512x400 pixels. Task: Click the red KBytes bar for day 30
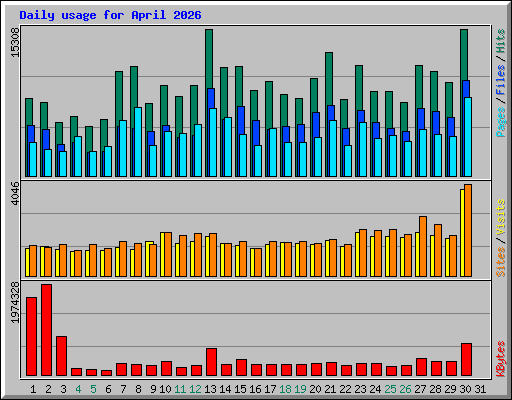[466, 360]
